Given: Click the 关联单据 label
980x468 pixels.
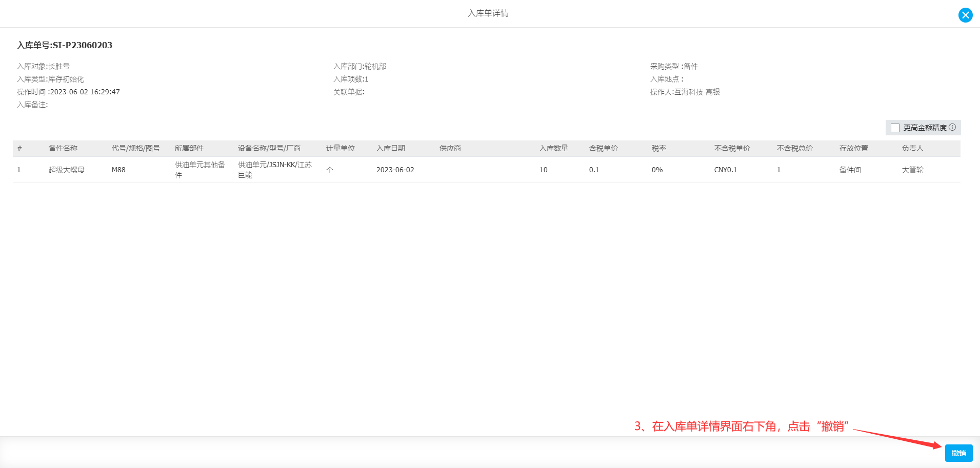Looking at the screenshot, I should coord(349,92).
